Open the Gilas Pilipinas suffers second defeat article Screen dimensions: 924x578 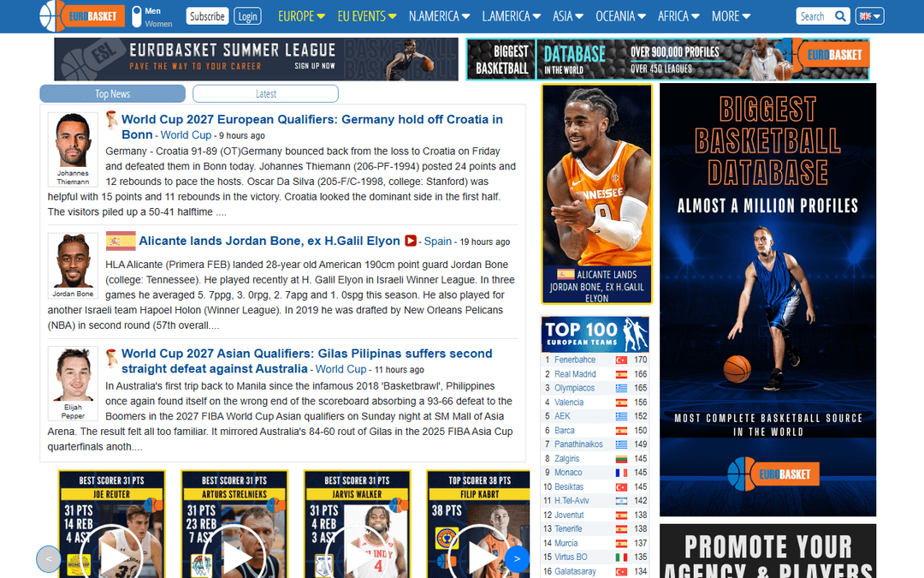click(306, 361)
